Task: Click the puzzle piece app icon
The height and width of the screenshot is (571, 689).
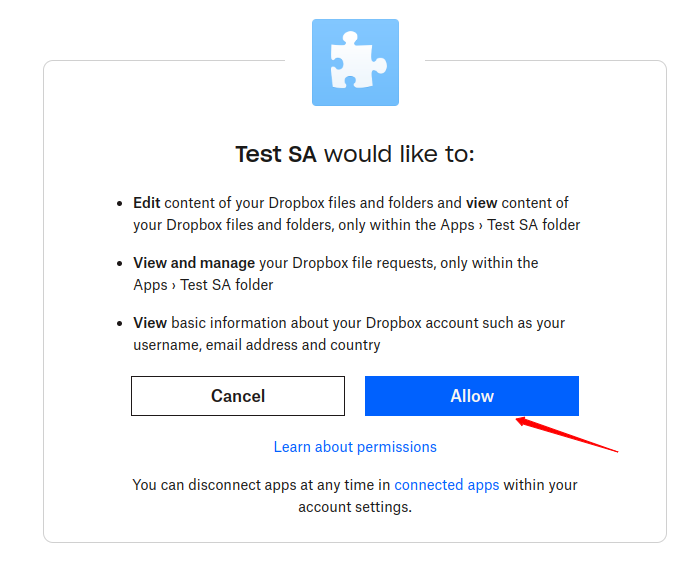Action: [355, 62]
